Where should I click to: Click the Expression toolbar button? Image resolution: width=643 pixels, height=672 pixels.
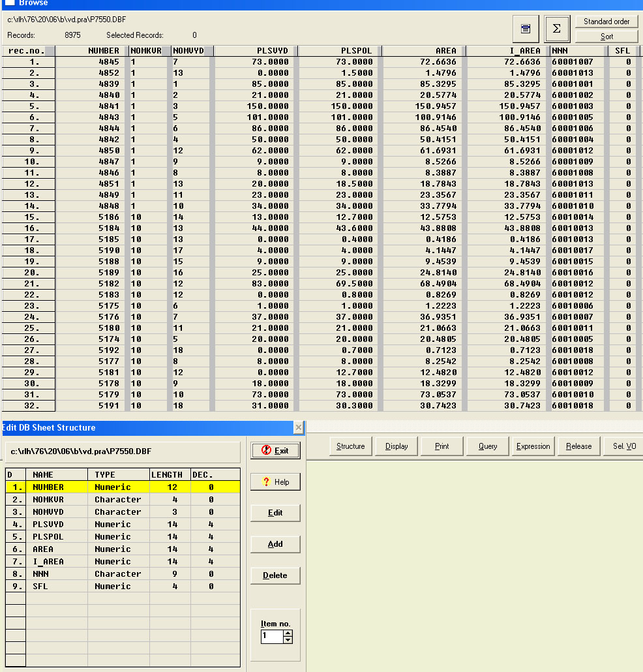point(533,446)
